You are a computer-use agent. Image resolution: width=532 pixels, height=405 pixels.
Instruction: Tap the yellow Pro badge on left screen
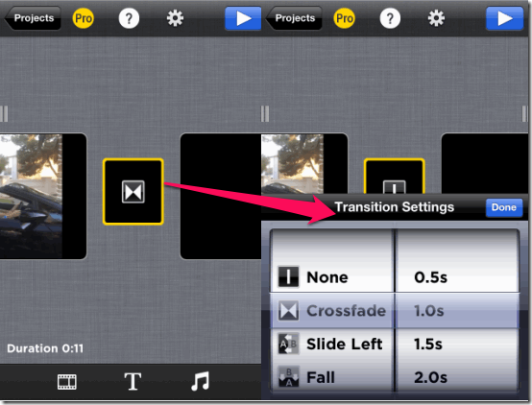tap(83, 18)
